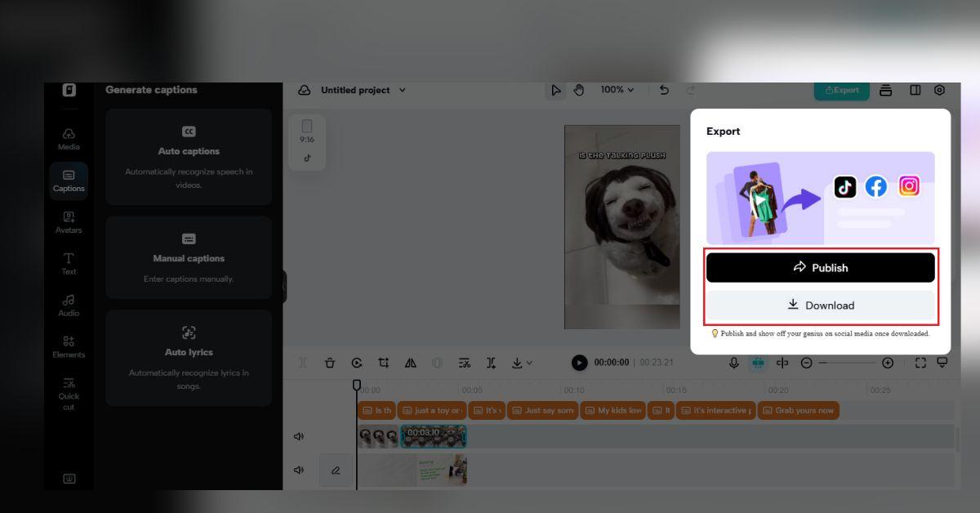Open the 100% zoom level dropdown
Screen dimensions: 980x513
coord(617,90)
